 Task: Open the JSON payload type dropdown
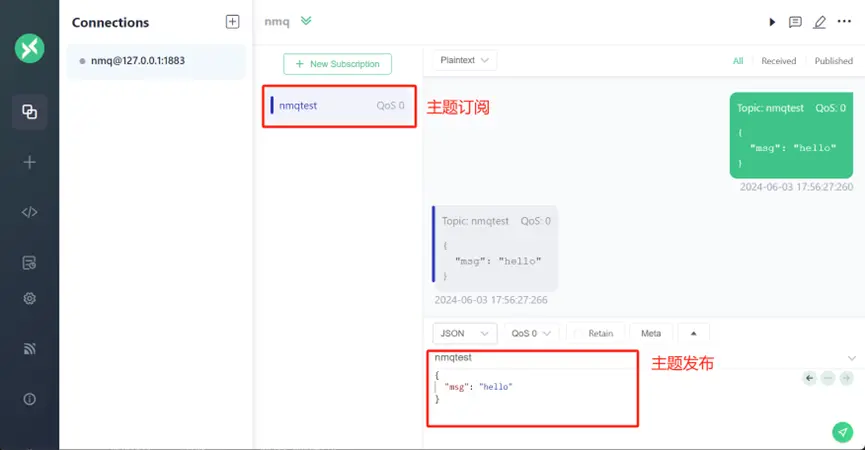(464, 333)
